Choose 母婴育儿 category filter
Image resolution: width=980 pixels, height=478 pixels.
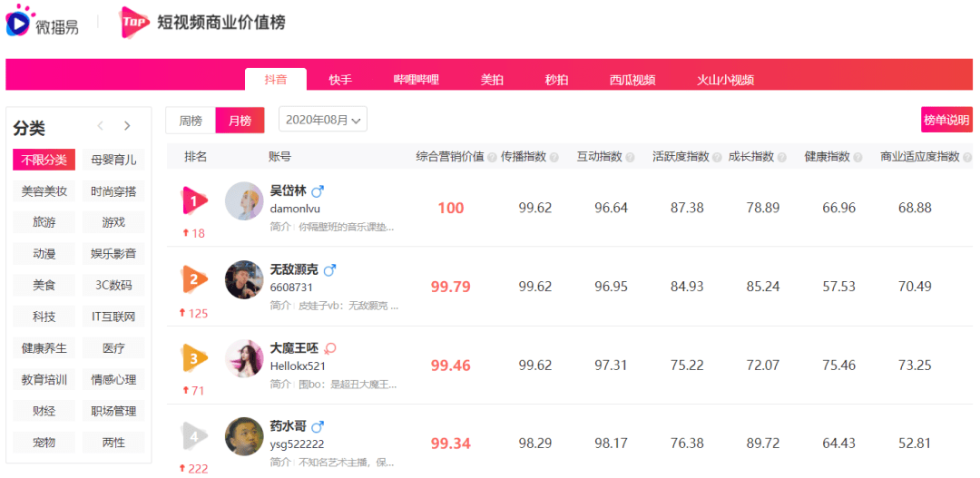click(113, 160)
